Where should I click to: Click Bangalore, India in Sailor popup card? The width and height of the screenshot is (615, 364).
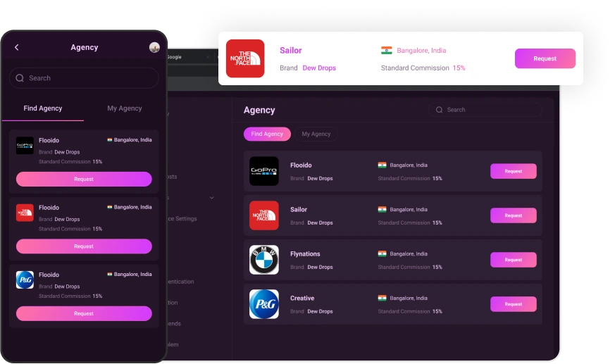point(421,50)
